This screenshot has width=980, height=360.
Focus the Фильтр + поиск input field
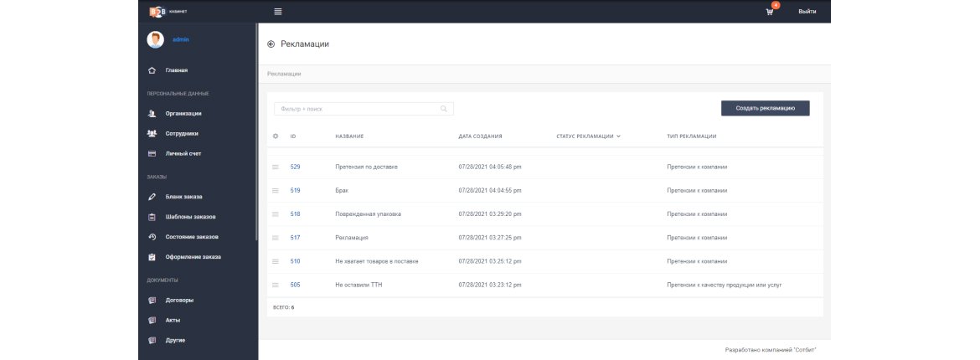click(364, 109)
